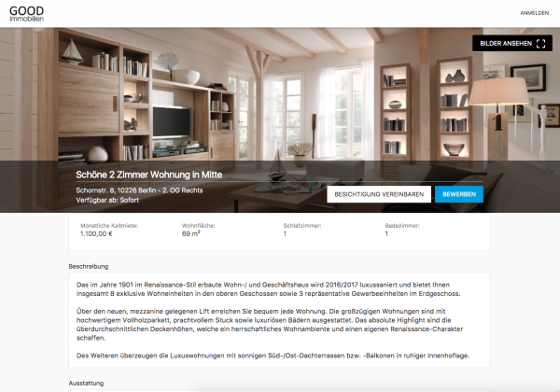Click the paragraph about Dachterrassen and Balkonen
Screen dimensions: 560x392
click(x=273, y=356)
